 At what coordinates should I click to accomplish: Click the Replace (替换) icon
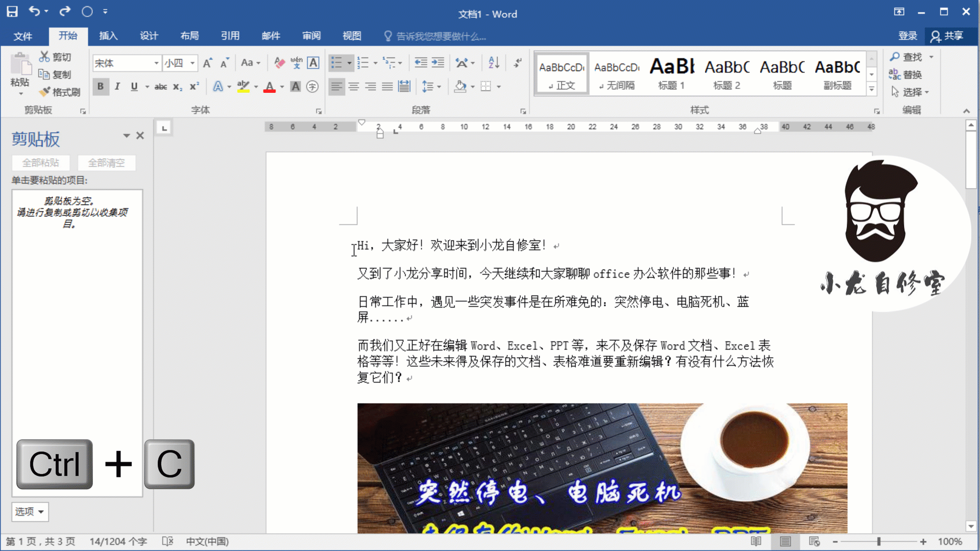tap(895, 74)
